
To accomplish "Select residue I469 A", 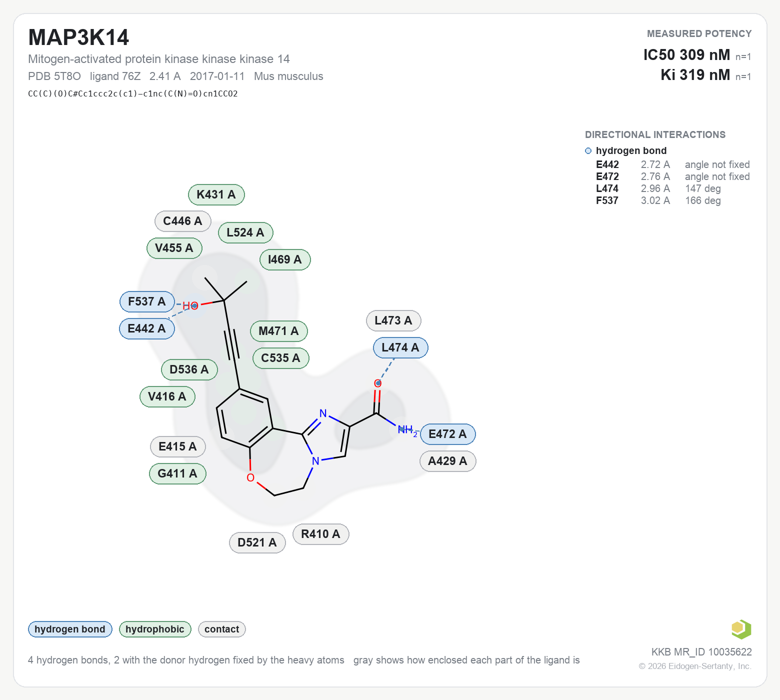I will (285, 259).
